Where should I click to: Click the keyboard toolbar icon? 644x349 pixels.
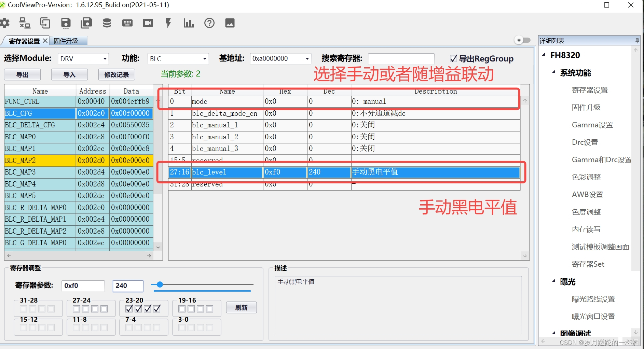pyautogui.click(x=127, y=23)
